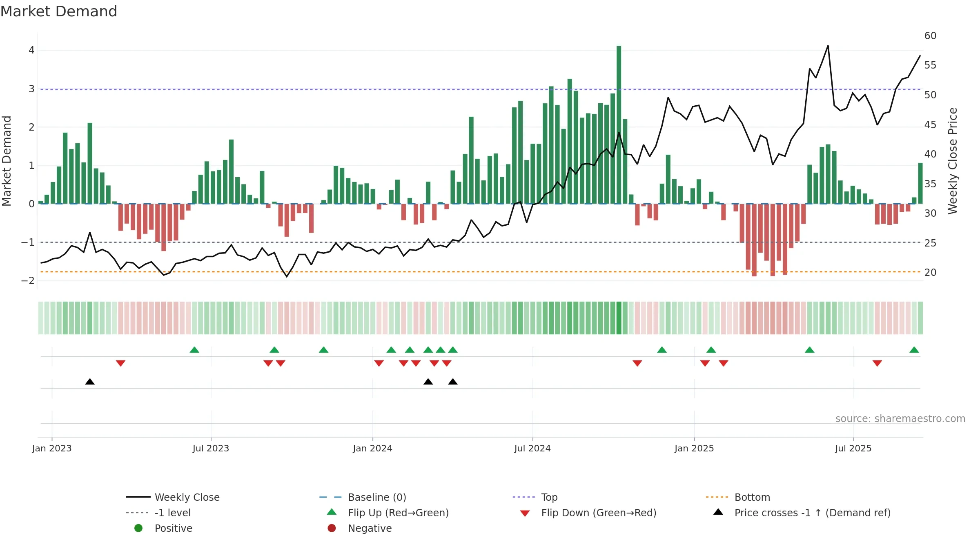The image size is (980, 551).
Task: Click the Jul 2025 axis label
Action: point(853,448)
